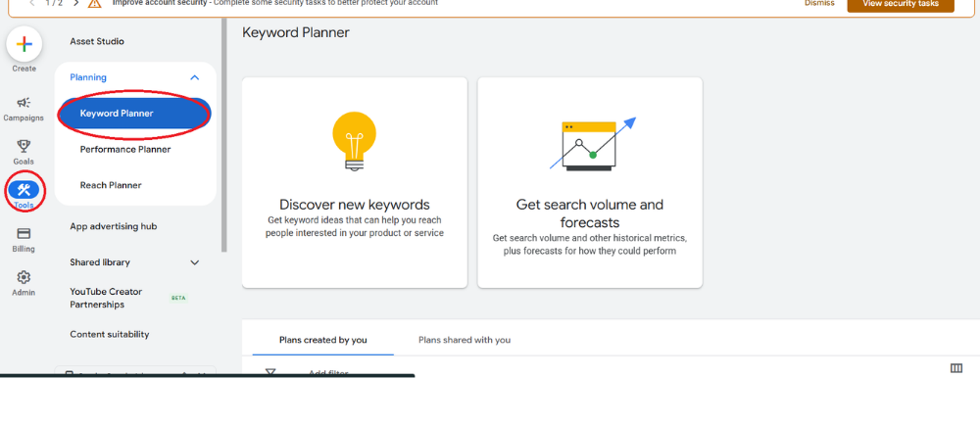This screenshot has height=425, width=980.
Task: Open Performance Planner
Action: (125, 149)
